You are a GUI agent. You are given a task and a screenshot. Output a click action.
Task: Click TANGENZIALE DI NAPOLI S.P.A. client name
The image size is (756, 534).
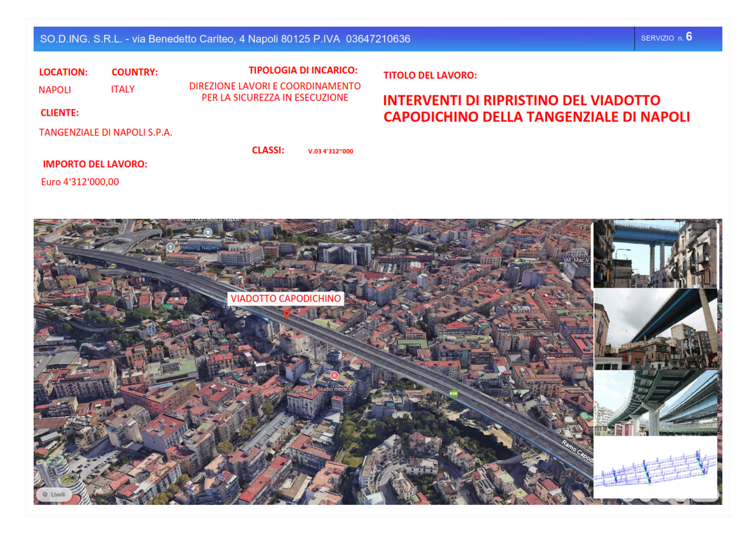[x=106, y=132]
